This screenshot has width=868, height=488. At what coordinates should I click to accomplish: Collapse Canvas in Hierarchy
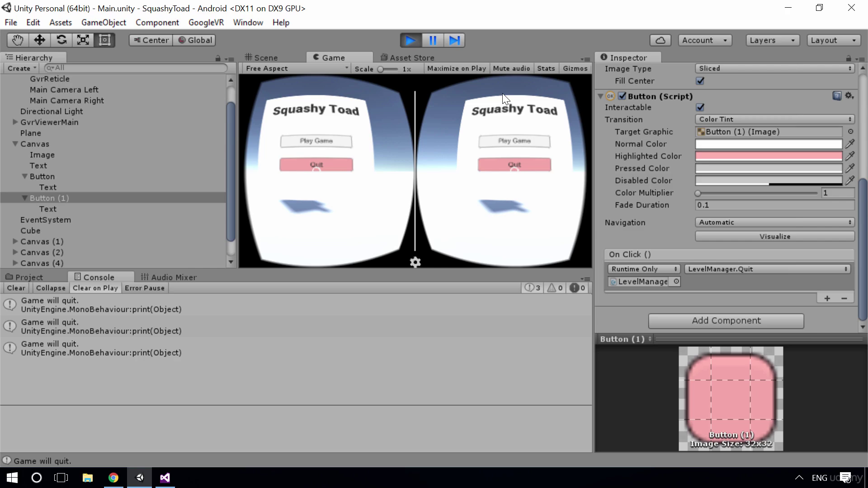coord(15,144)
